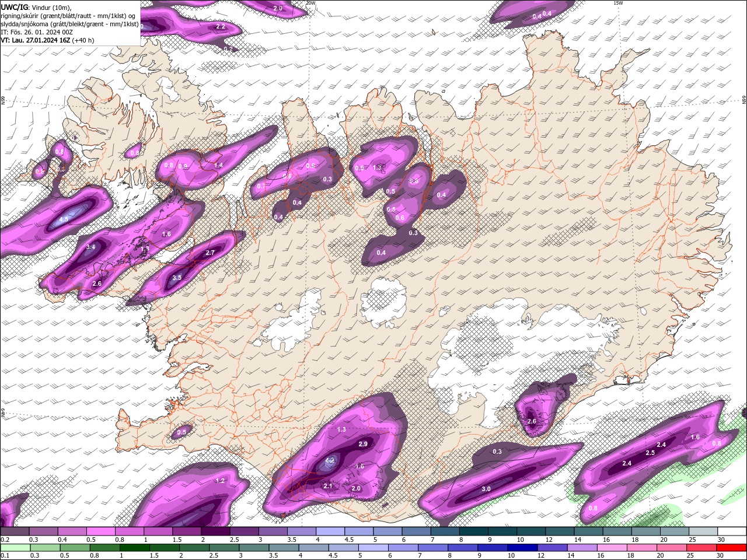
Task: Click the 2.9 snowfall value on the map
Action: [363, 444]
